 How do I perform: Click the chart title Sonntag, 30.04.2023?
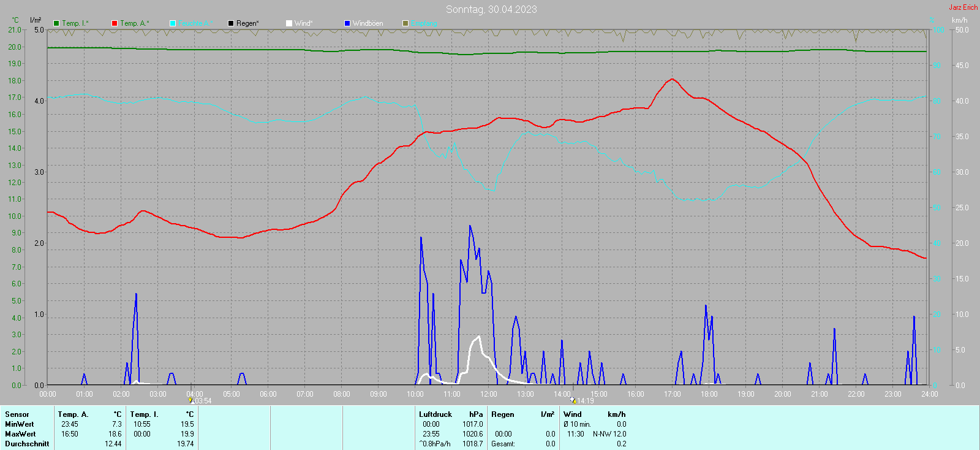point(491,9)
